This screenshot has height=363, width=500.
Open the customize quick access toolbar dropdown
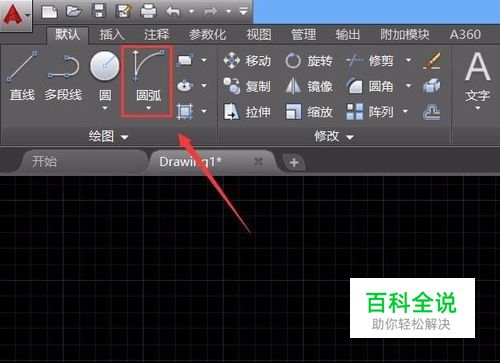tap(244, 12)
